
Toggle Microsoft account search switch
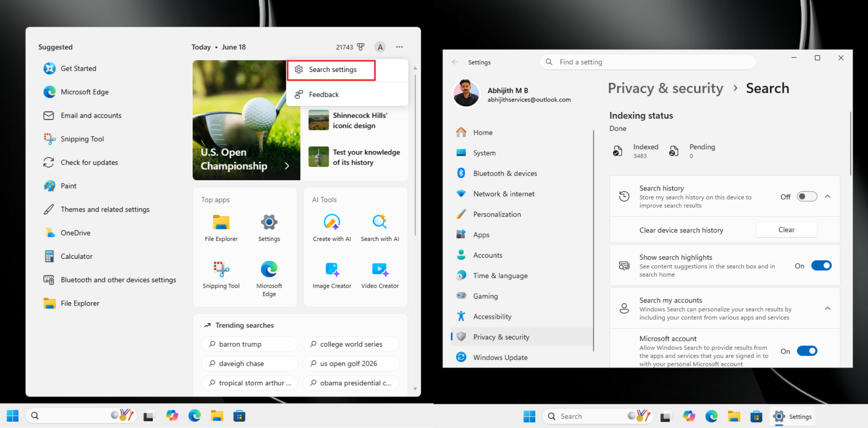(x=807, y=351)
